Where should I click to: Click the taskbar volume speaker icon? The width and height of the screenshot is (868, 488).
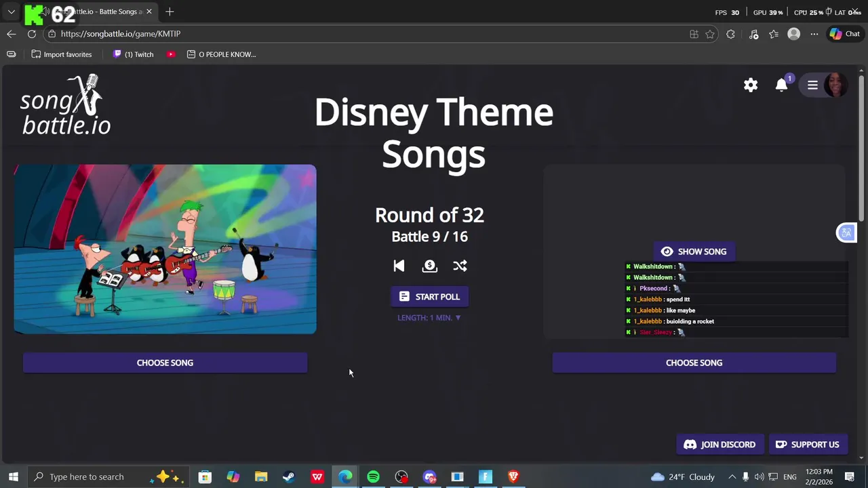tap(759, 476)
